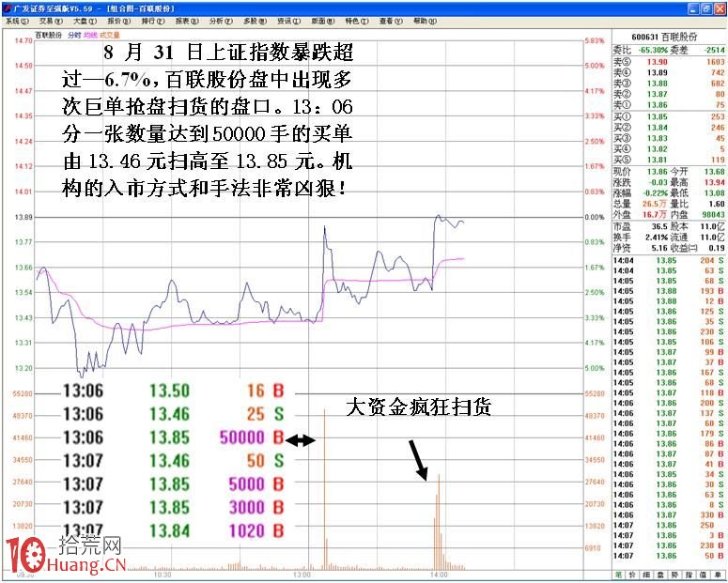
Task: Open the 系统(S) menu
Action: click(17, 22)
